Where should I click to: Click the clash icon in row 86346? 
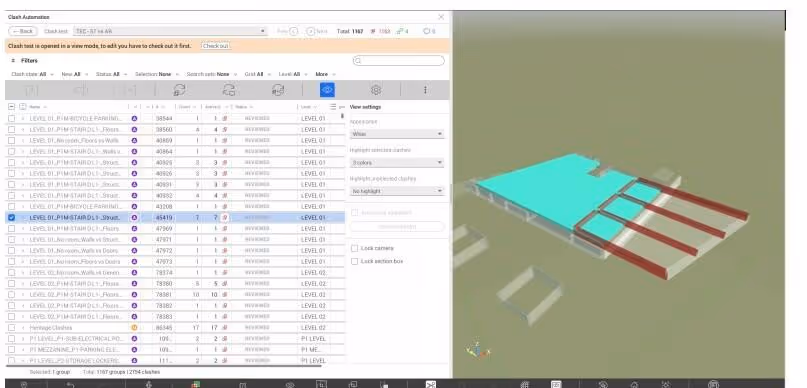click(x=224, y=328)
